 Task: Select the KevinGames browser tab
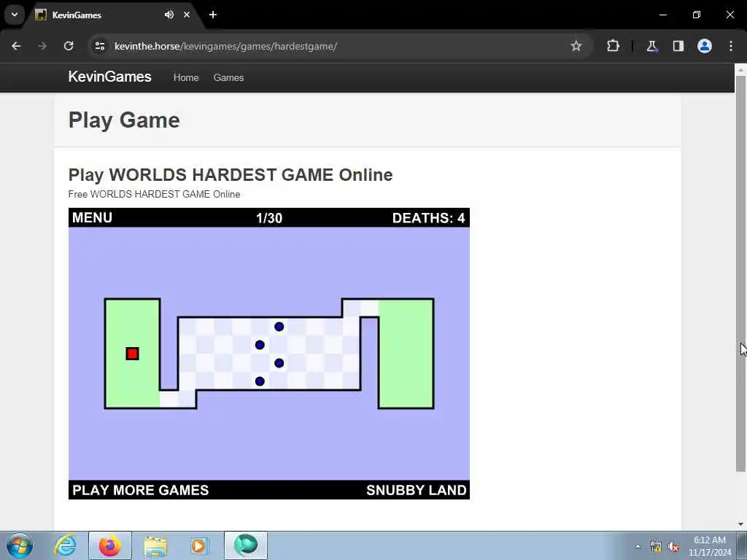click(x=115, y=15)
